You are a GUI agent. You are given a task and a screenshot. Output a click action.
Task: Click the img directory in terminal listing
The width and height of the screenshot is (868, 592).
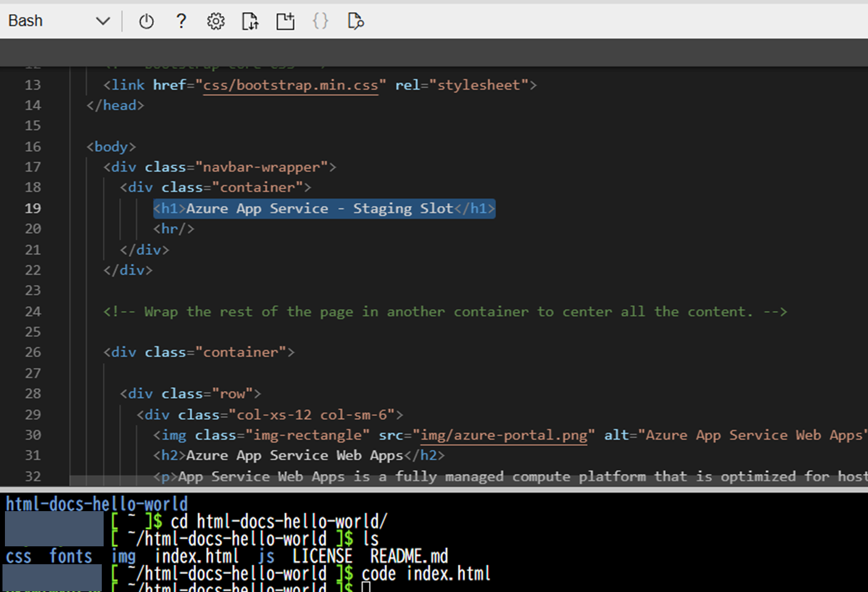[x=123, y=556]
